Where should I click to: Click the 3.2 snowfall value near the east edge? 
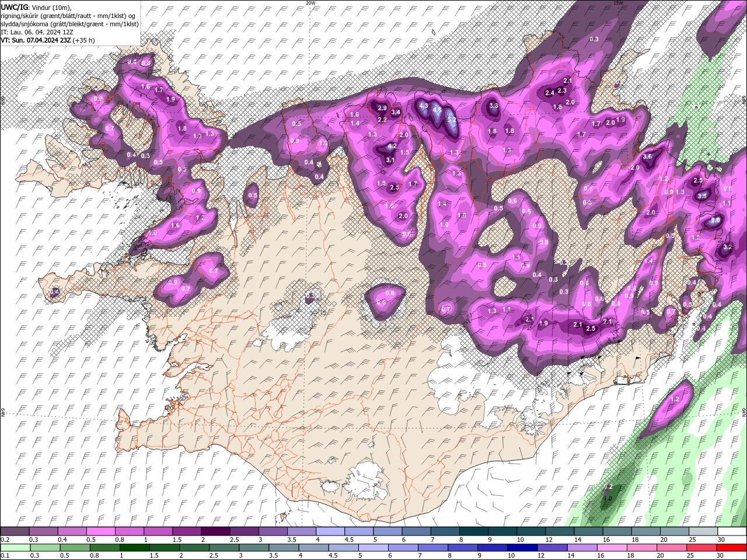(x=727, y=247)
